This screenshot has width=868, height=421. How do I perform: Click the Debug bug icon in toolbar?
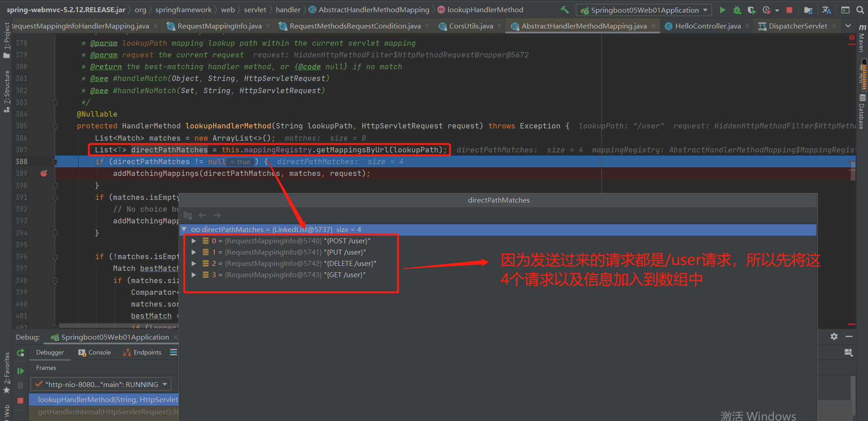(737, 10)
